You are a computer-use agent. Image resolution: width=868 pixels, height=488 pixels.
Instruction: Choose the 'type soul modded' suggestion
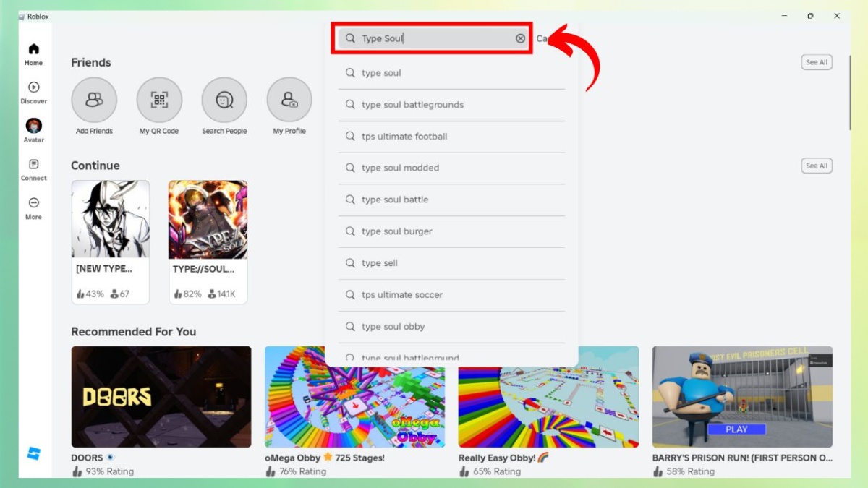pyautogui.click(x=451, y=168)
